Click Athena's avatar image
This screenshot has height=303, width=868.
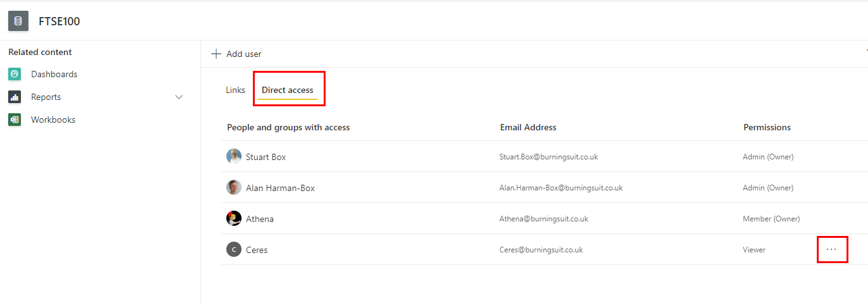tap(234, 218)
